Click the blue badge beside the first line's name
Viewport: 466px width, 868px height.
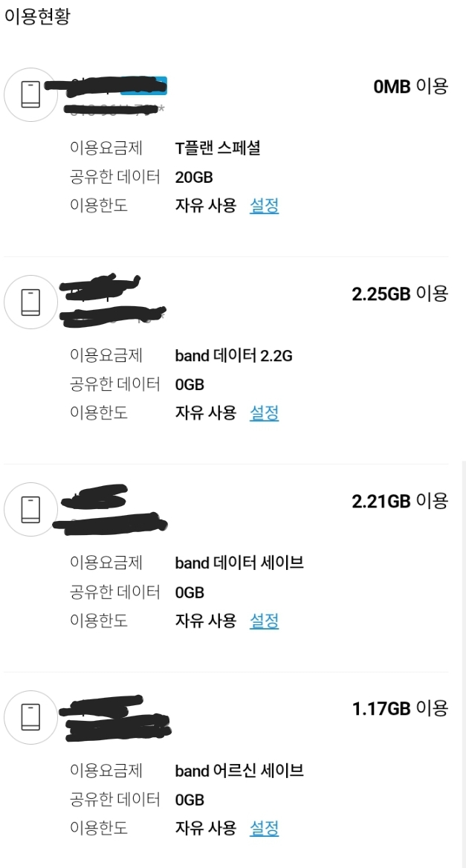144,84
